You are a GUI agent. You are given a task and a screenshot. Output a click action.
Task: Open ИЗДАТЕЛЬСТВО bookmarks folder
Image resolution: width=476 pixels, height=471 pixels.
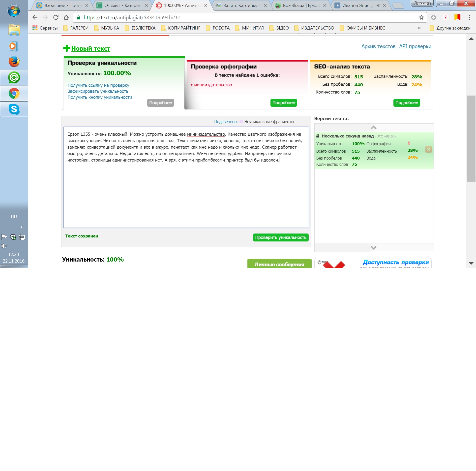[314, 28]
